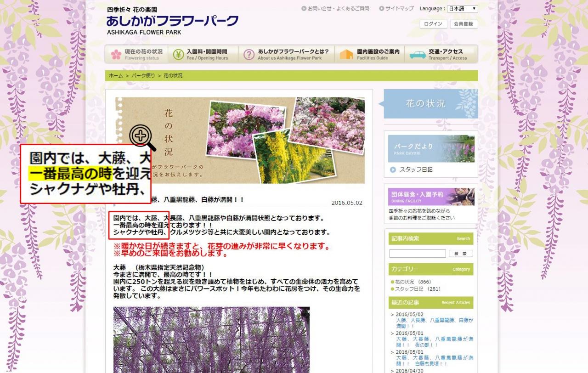
Task: Open the パーク便り breadcrumb link
Action: (x=143, y=75)
